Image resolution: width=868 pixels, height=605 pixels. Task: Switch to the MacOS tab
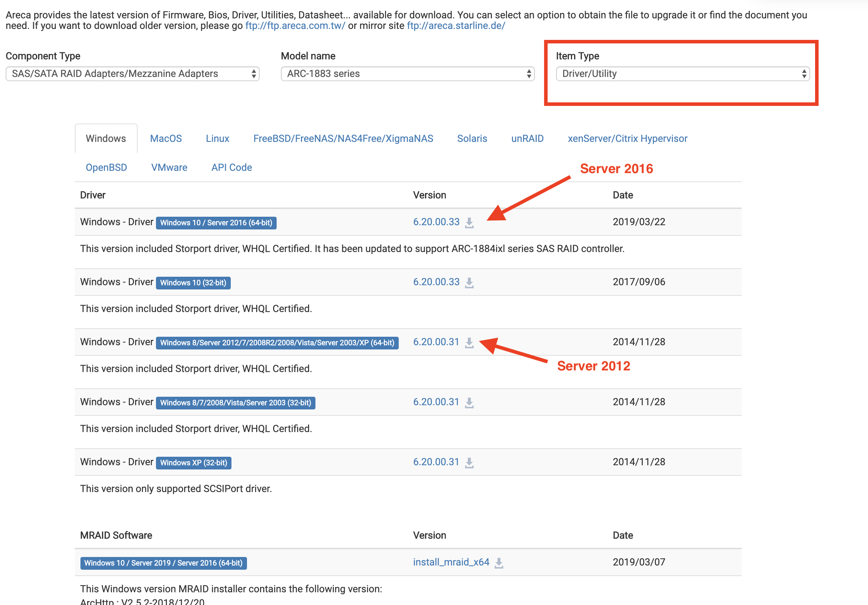(x=166, y=138)
